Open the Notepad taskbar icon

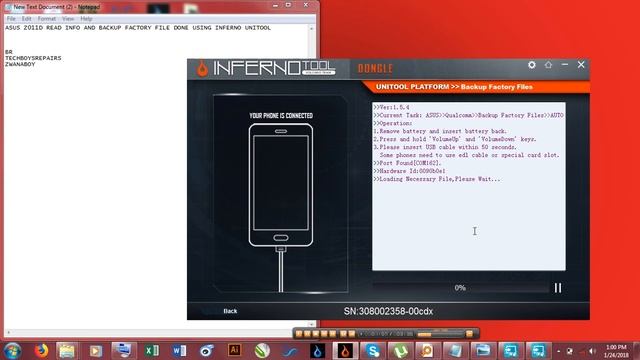pos(455,351)
